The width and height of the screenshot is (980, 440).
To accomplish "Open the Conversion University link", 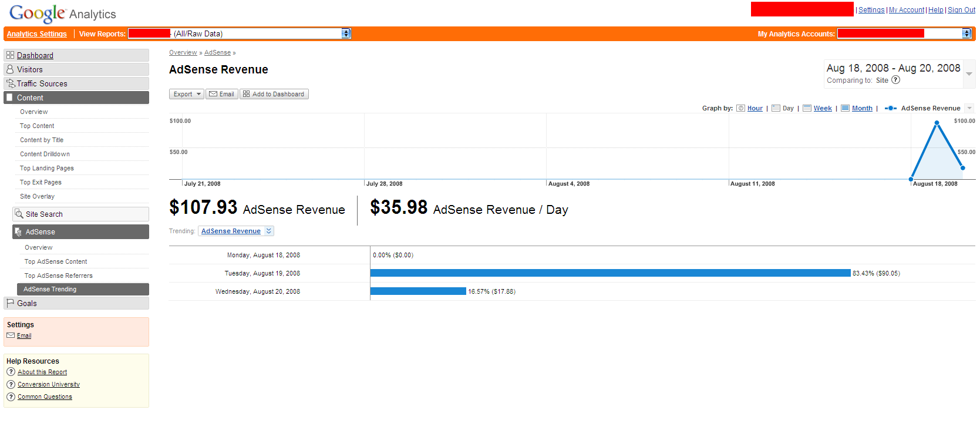I will 49,384.
